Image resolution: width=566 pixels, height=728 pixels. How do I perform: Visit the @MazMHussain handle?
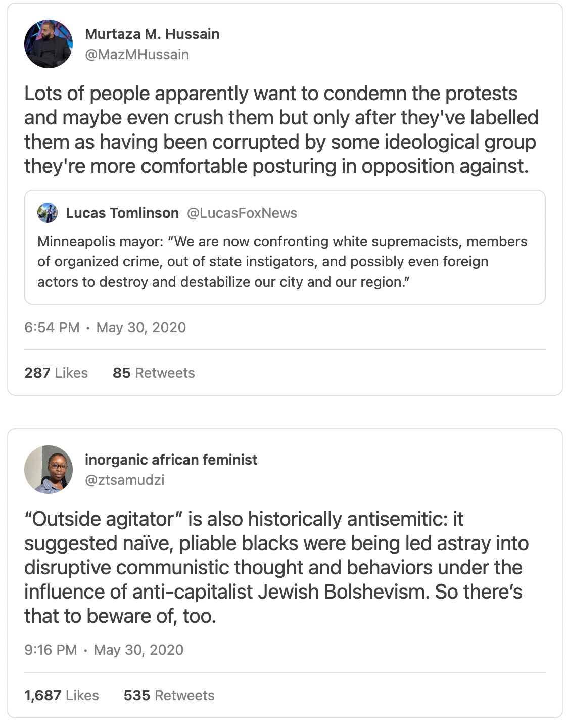pyautogui.click(x=137, y=54)
